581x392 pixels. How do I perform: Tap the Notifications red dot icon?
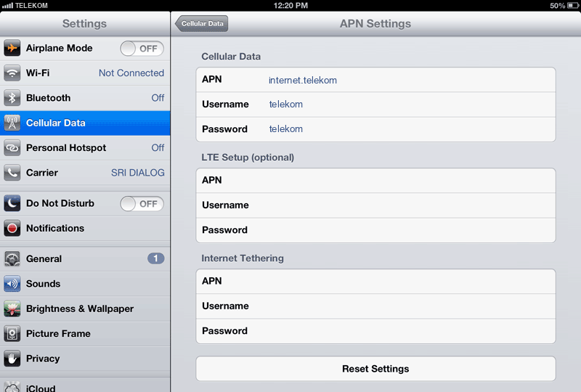[x=12, y=228]
